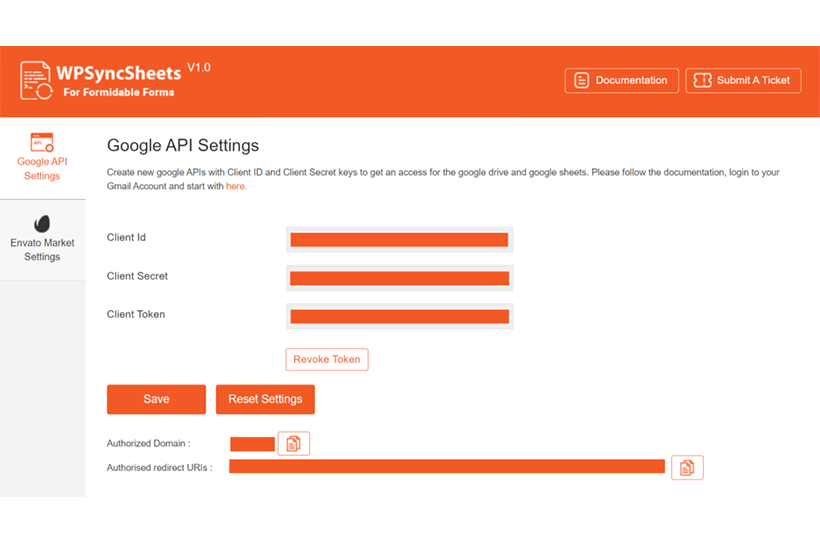Click the WPSyncSheets logo icon

[x=36, y=81]
